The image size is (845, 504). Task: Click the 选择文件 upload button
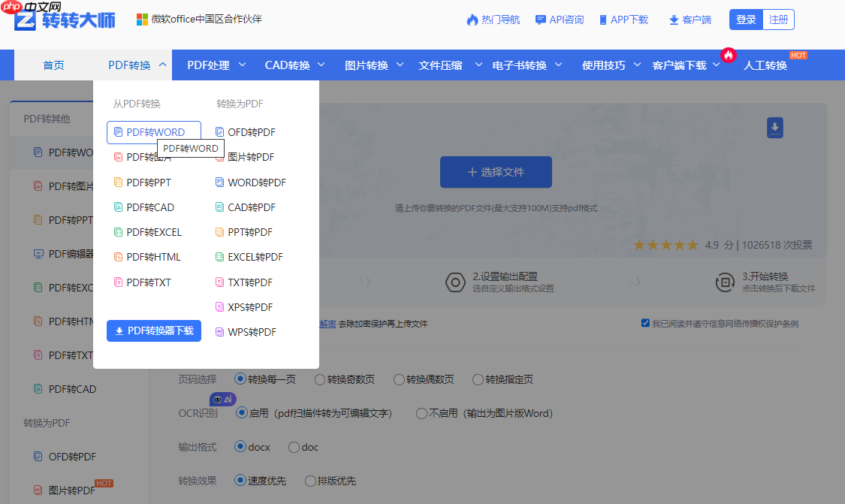point(496,172)
